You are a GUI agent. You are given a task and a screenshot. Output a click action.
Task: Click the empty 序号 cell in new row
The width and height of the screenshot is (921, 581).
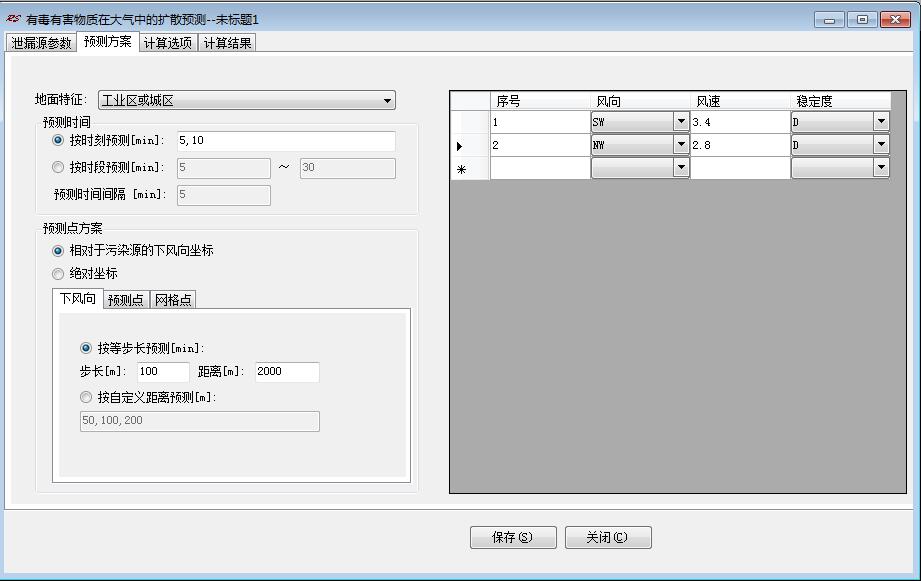pyautogui.click(x=540, y=168)
